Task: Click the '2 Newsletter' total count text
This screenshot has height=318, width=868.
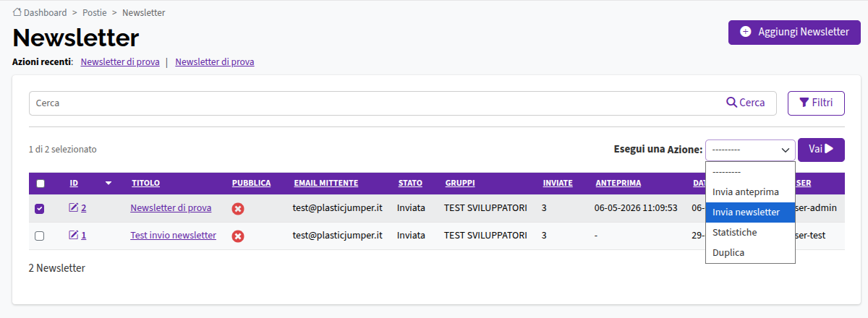Action: coord(57,268)
